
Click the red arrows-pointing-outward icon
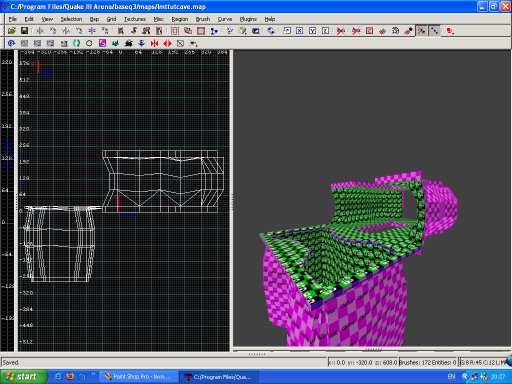167,43
